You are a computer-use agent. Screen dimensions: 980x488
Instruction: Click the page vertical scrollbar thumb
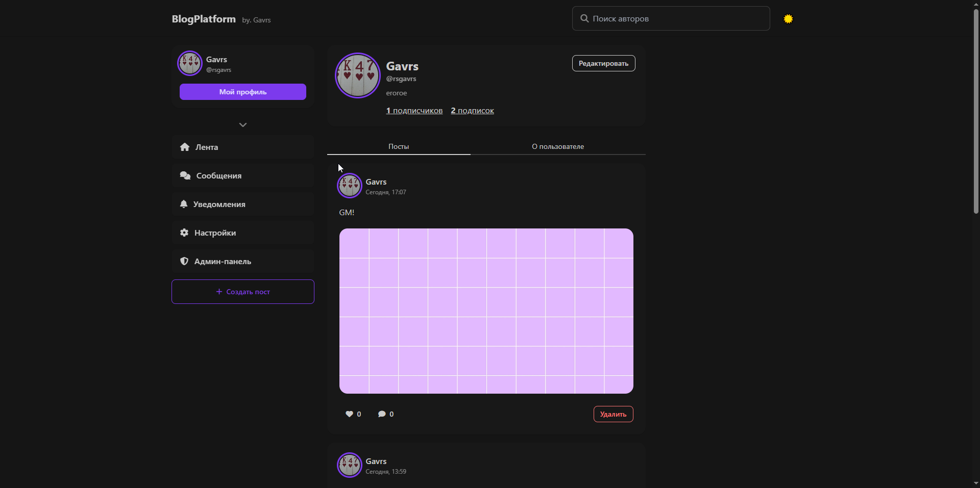[976, 111]
